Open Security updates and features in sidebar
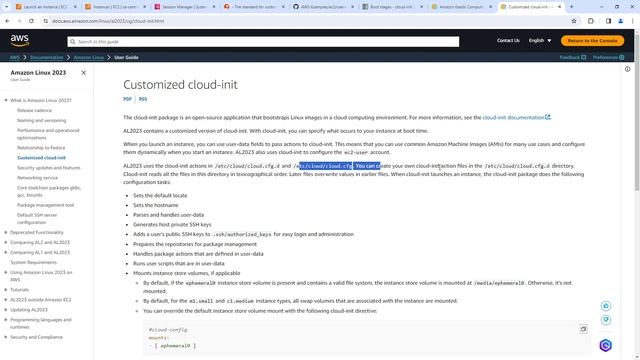Screen dimensions: 640x360 tap(49, 168)
